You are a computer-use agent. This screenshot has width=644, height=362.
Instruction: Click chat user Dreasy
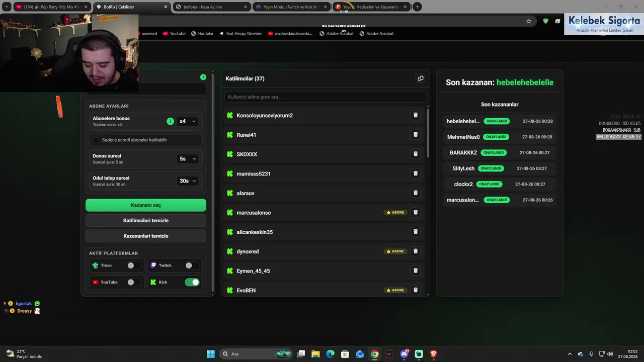coord(24,311)
